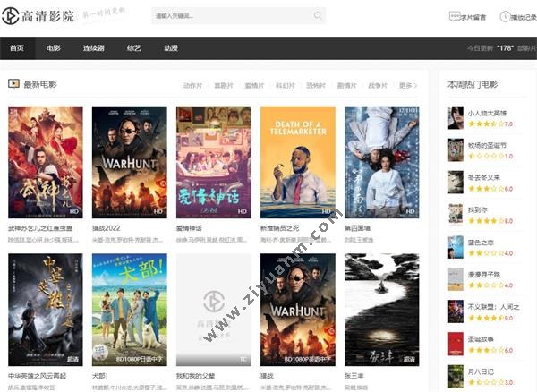Filter by 喜剧片 category

click(x=224, y=86)
